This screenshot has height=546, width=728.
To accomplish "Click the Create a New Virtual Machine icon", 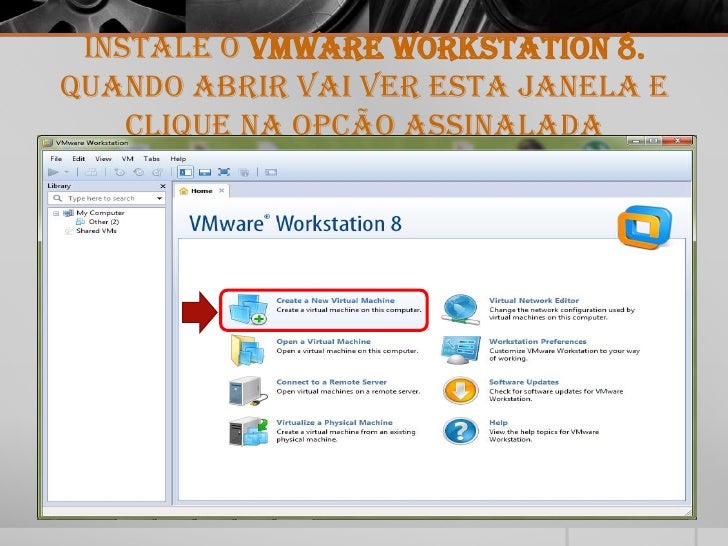I will [x=249, y=310].
